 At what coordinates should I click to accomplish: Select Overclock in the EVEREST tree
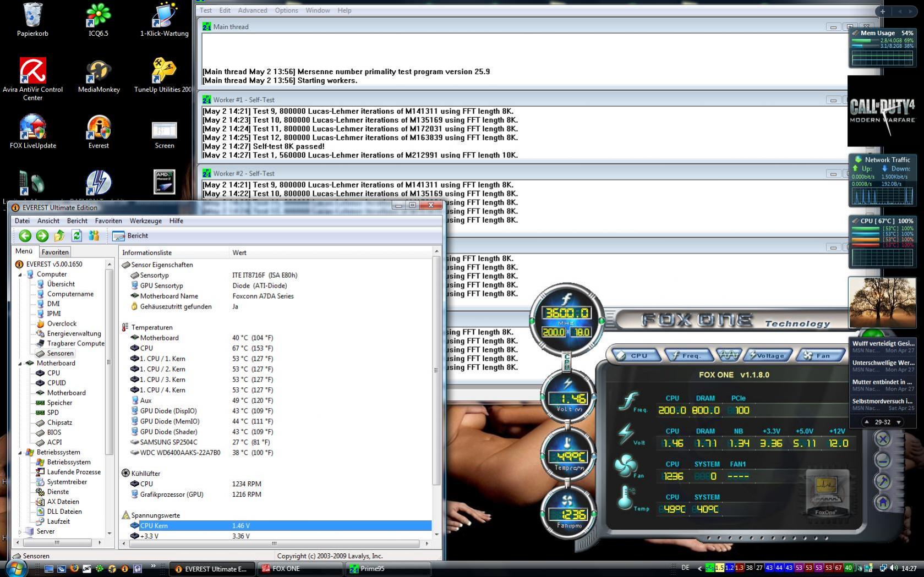pyautogui.click(x=62, y=323)
